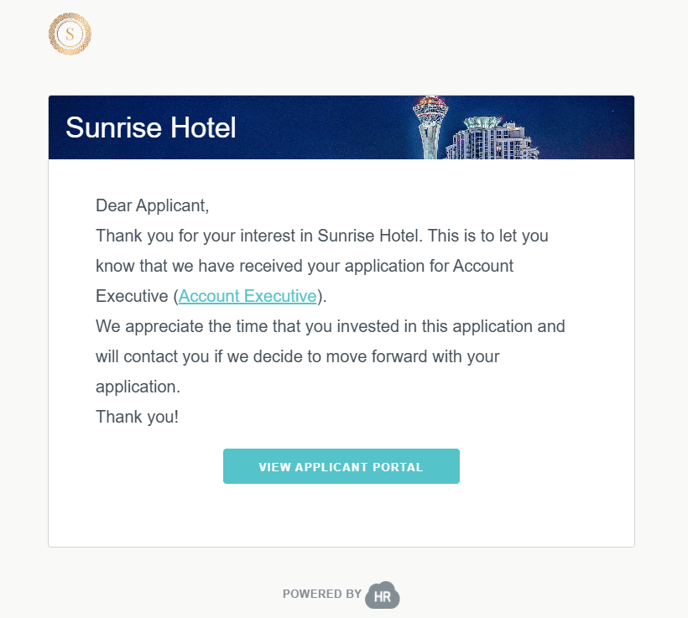Screen dimensions: 688x618
Task: Click the illuminated tower in the banner
Action: tap(430, 126)
